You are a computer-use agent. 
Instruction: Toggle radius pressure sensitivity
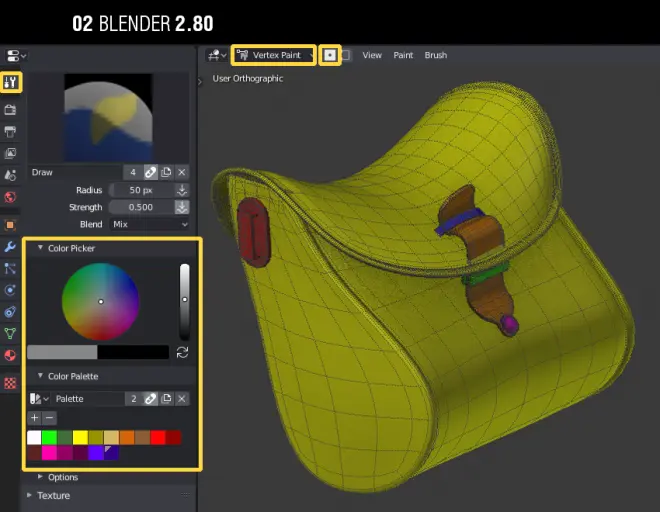click(x=182, y=190)
